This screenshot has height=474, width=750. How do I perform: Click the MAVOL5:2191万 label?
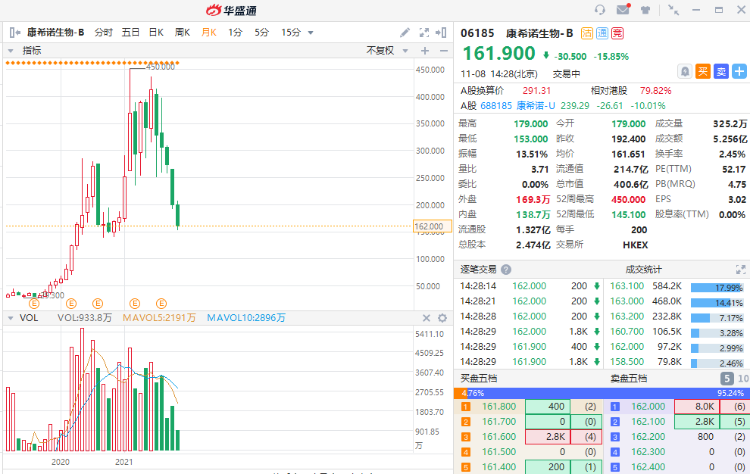tap(159, 318)
